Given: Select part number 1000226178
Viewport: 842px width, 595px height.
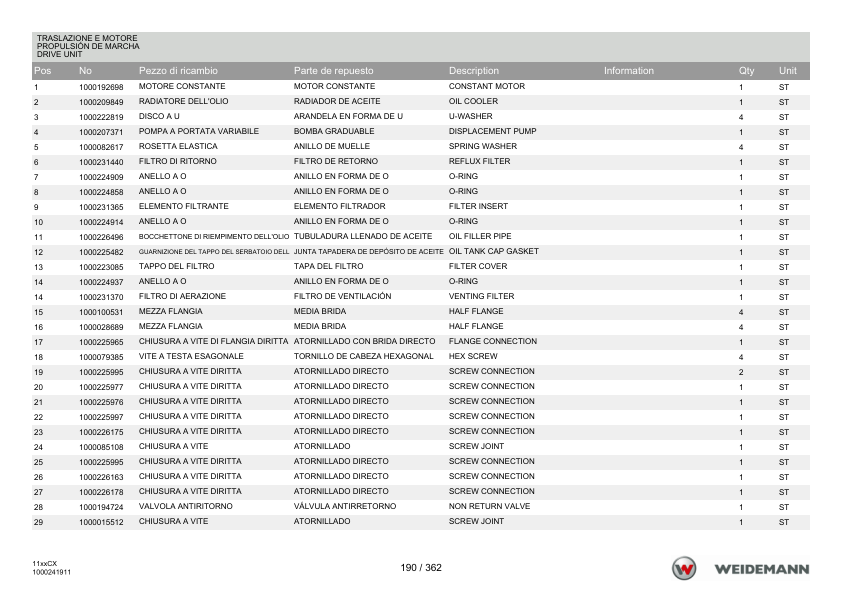Looking at the screenshot, I should pyautogui.click(x=101, y=493).
